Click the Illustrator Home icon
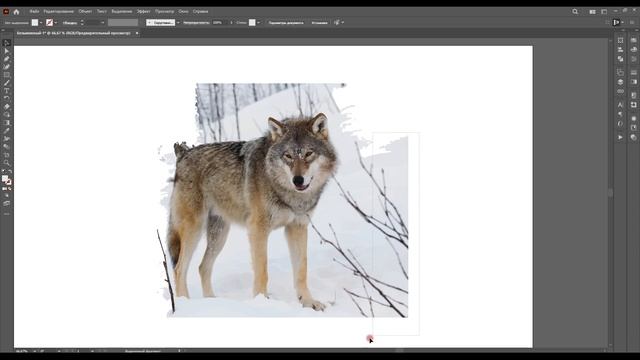The image size is (640, 360). click(16, 12)
